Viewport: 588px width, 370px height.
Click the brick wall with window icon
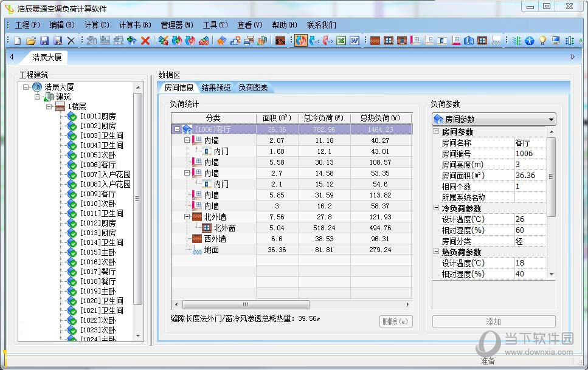tap(389, 41)
